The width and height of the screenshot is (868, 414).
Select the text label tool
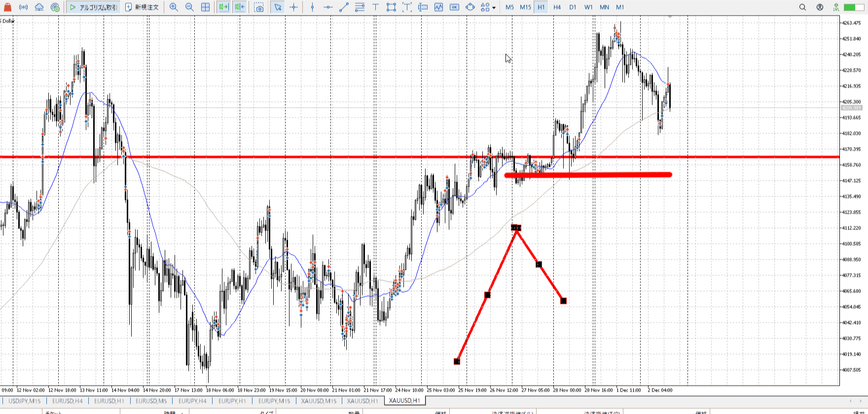point(375,7)
